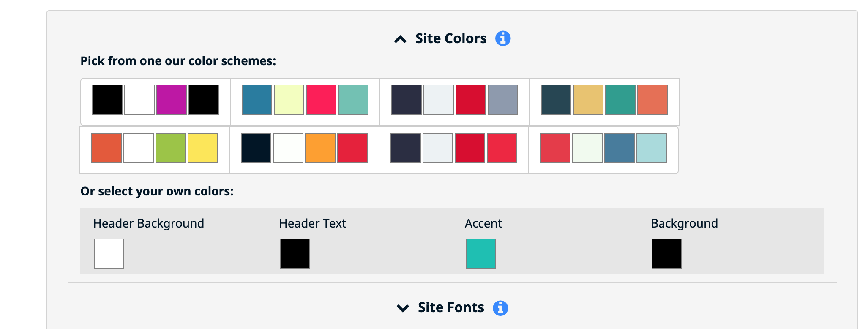Select the mint teal swatch ending the blue/pink scheme

coord(353,100)
